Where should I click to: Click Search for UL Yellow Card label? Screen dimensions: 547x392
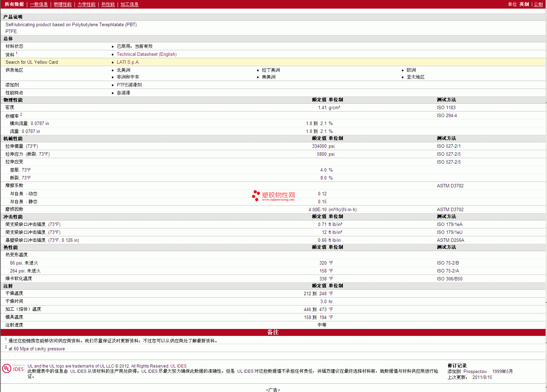coord(32,62)
